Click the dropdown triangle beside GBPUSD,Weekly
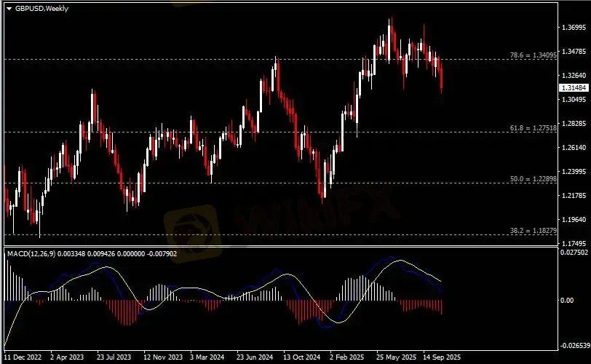Image resolution: width=591 pixels, height=364 pixels. point(9,8)
